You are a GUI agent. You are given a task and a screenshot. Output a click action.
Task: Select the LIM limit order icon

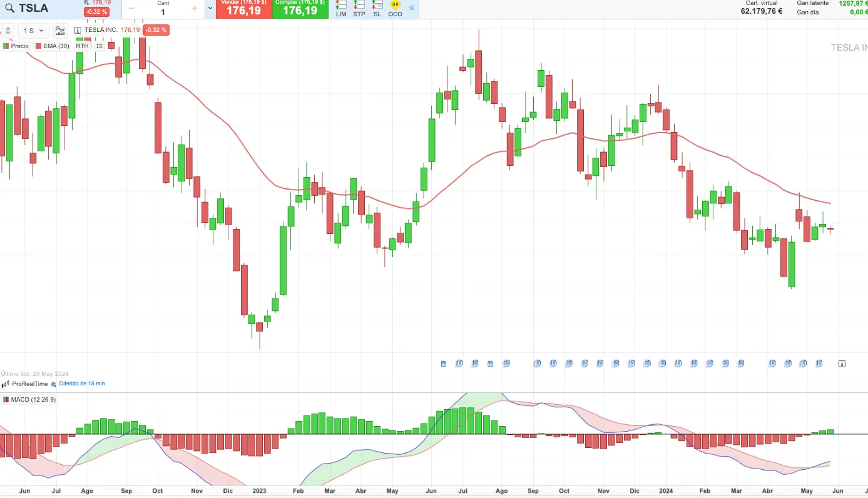tap(341, 8)
